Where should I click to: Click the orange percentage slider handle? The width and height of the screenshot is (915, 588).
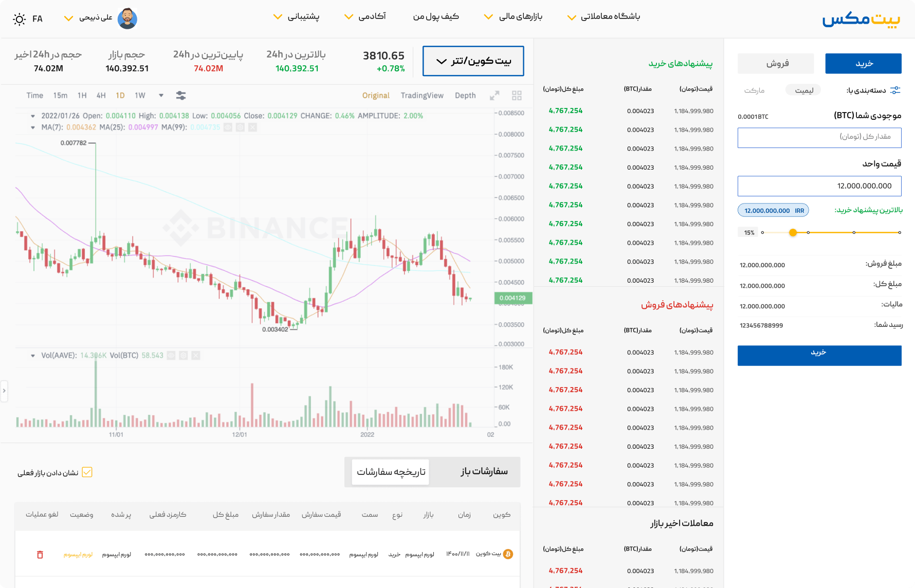pyautogui.click(x=793, y=233)
